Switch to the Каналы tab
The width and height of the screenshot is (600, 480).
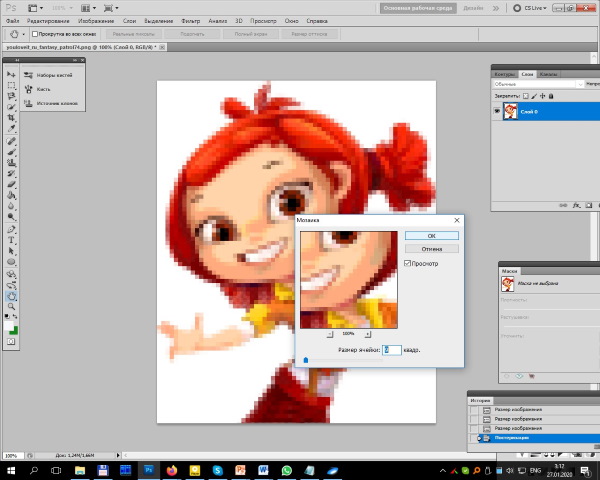548,74
